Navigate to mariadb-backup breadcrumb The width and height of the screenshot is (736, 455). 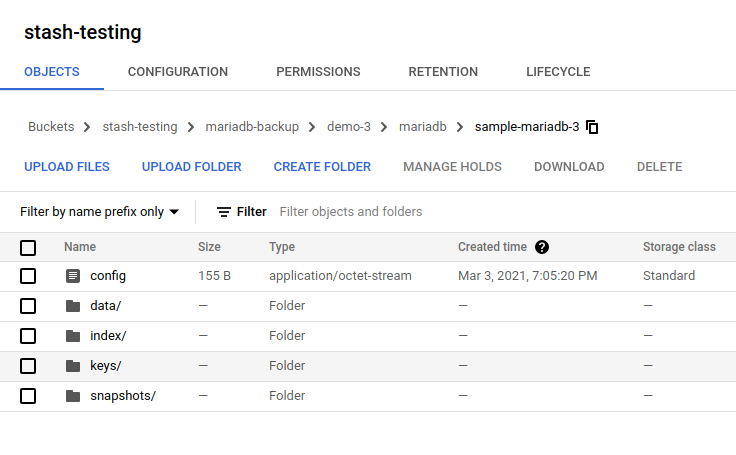[251, 127]
